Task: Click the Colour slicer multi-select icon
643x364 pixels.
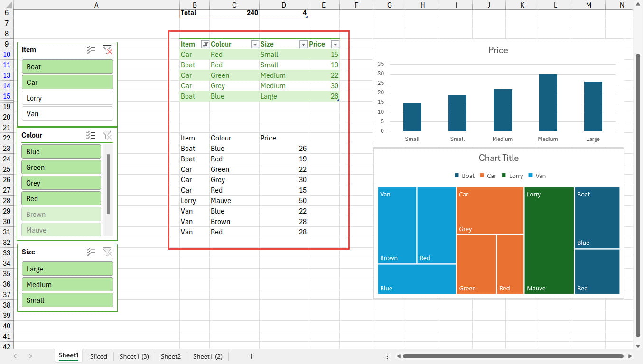Action: (x=91, y=135)
